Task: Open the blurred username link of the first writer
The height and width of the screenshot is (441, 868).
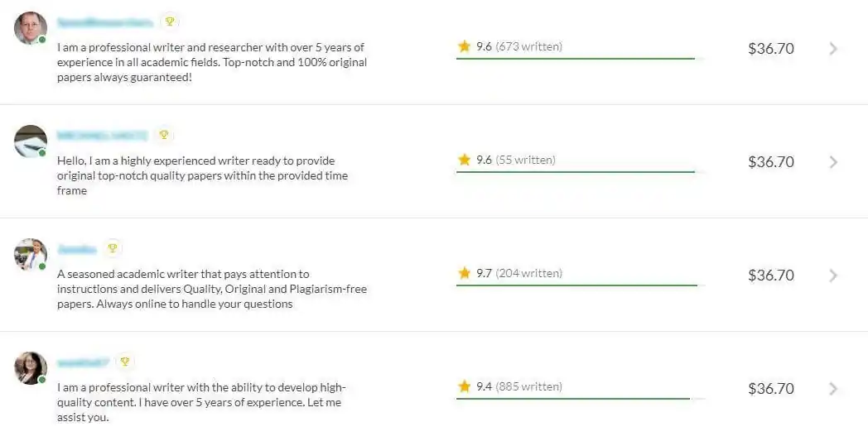Action: [x=104, y=22]
